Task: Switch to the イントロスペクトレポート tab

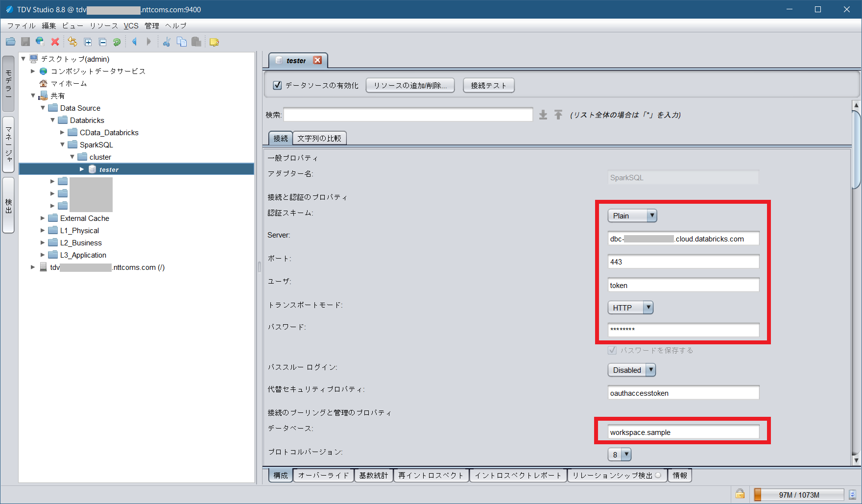Action: (518, 475)
